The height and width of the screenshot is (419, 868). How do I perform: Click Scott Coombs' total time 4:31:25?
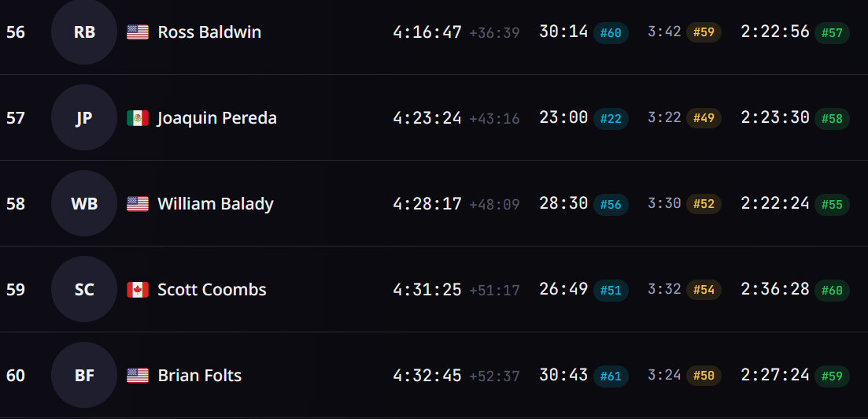click(427, 290)
